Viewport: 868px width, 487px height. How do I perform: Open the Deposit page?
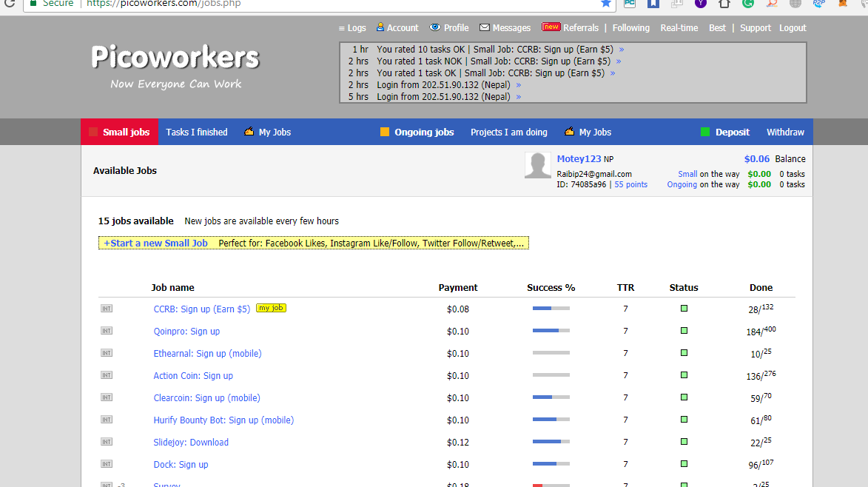724,132
